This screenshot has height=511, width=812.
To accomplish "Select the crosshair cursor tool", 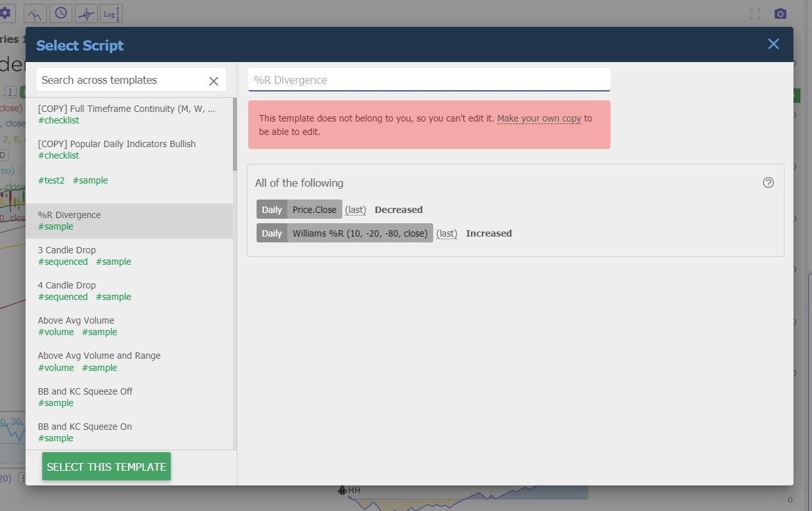I will pyautogui.click(x=86, y=13).
